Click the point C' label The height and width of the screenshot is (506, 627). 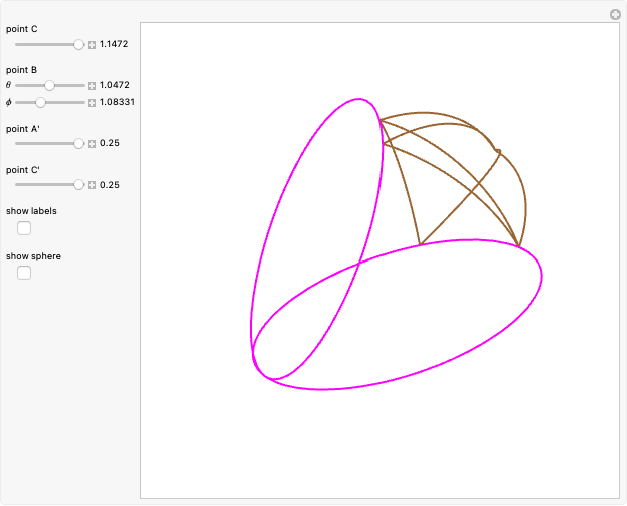[x=23, y=170]
